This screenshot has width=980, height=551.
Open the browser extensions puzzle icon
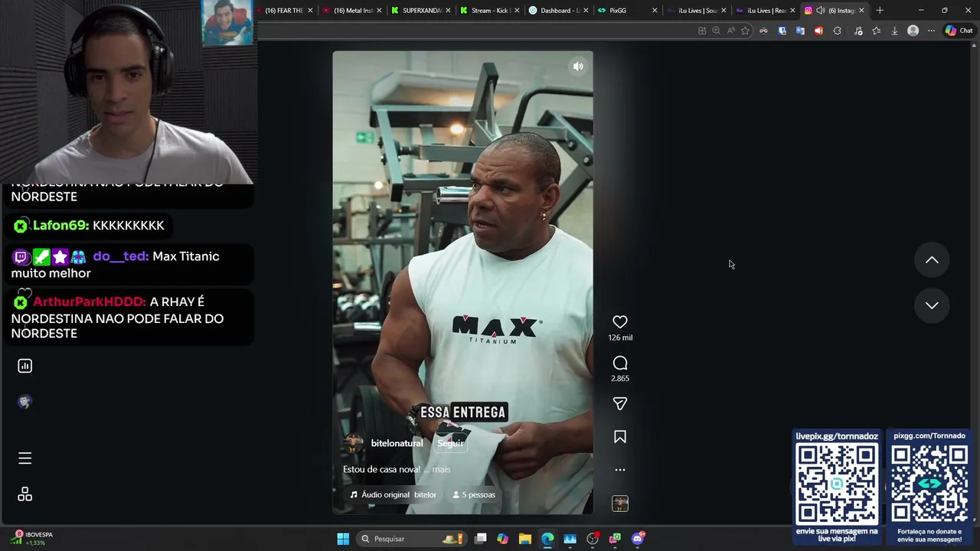pyautogui.click(x=837, y=31)
